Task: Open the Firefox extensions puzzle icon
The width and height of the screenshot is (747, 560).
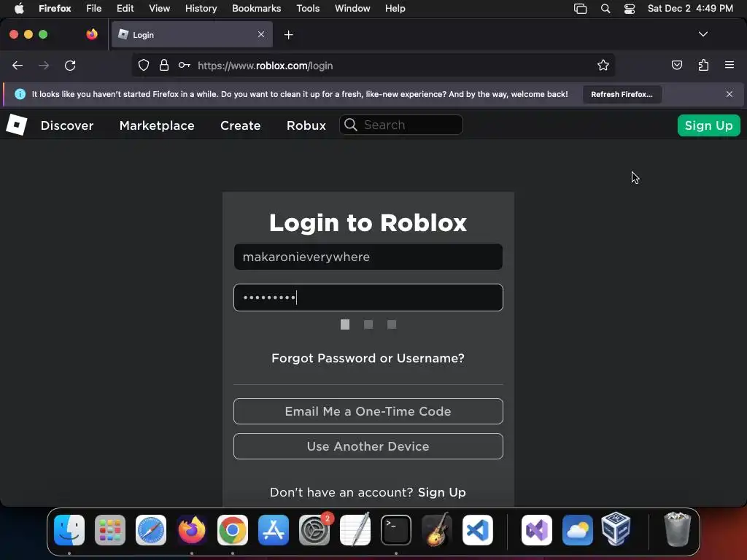Action: [703, 65]
